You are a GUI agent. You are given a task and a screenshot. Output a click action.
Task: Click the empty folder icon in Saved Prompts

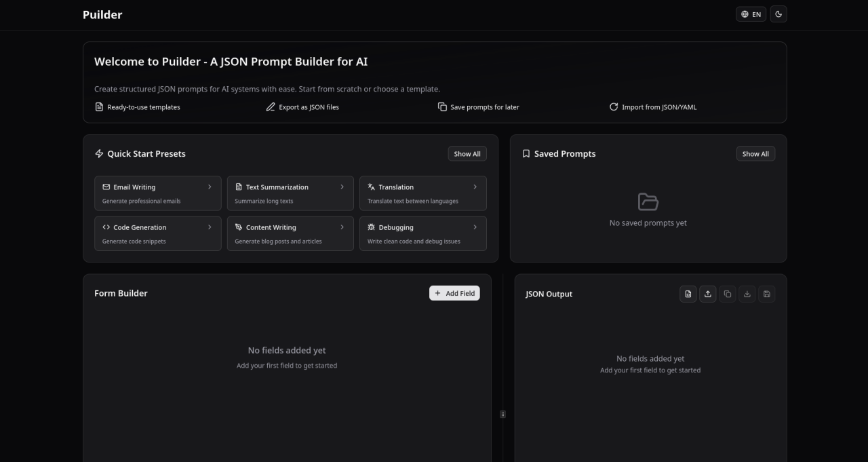[648, 202]
